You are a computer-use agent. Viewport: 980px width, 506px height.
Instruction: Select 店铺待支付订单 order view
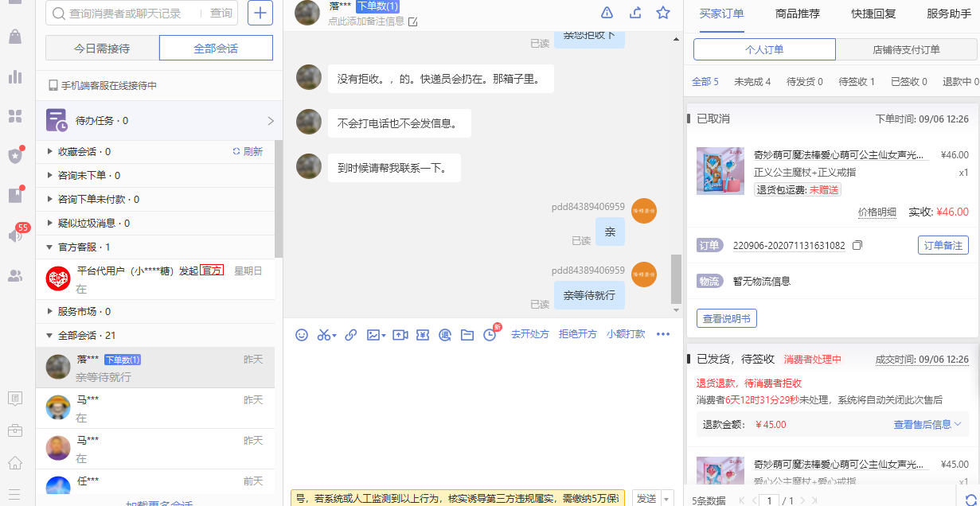pyautogui.click(x=906, y=49)
